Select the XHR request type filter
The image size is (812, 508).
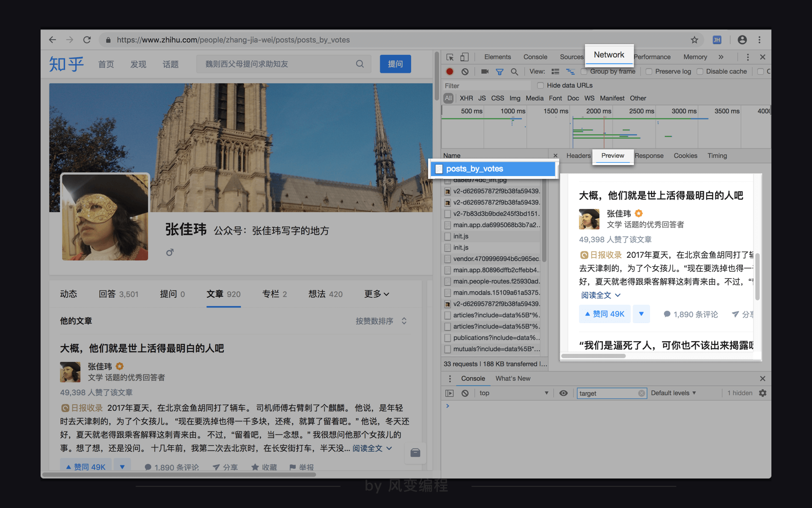[x=466, y=98]
